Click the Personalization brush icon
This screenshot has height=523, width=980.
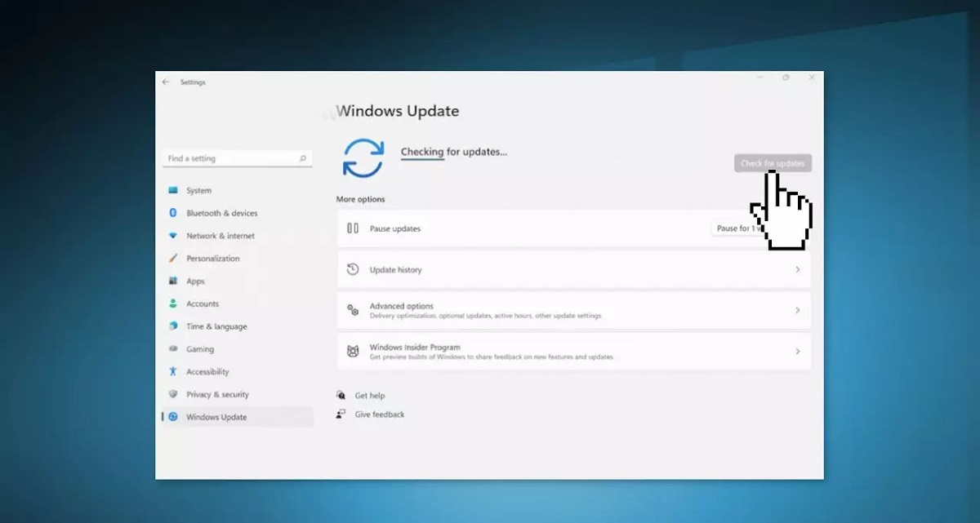(x=173, y=259)
